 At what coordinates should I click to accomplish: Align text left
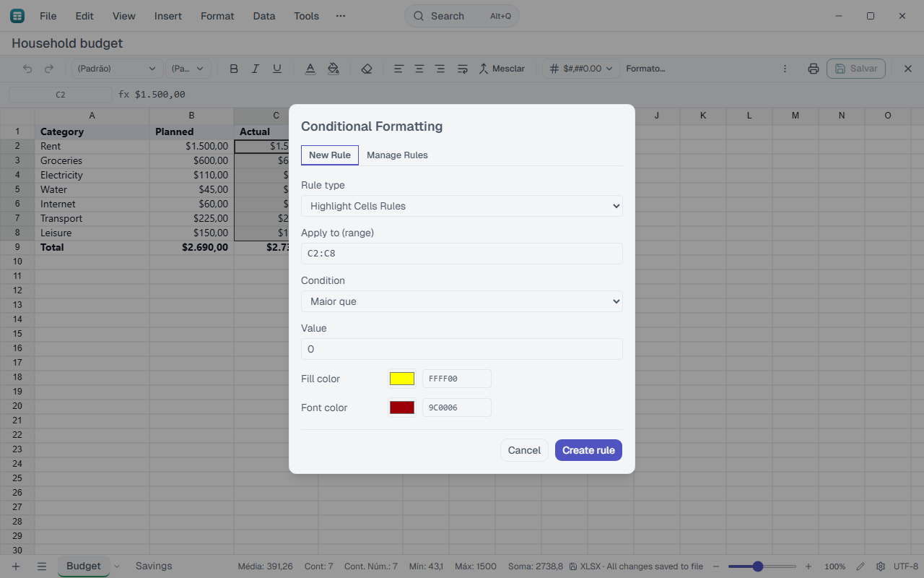[398, 69]
